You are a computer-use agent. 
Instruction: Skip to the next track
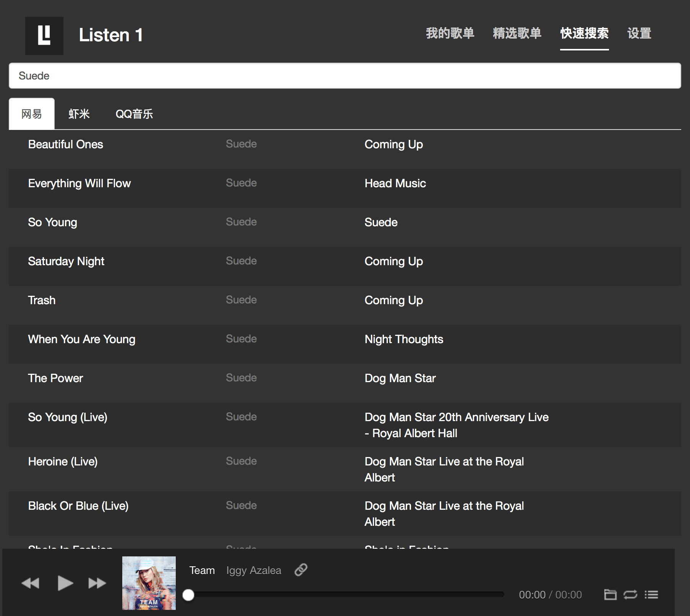click(x=97, y=583)
